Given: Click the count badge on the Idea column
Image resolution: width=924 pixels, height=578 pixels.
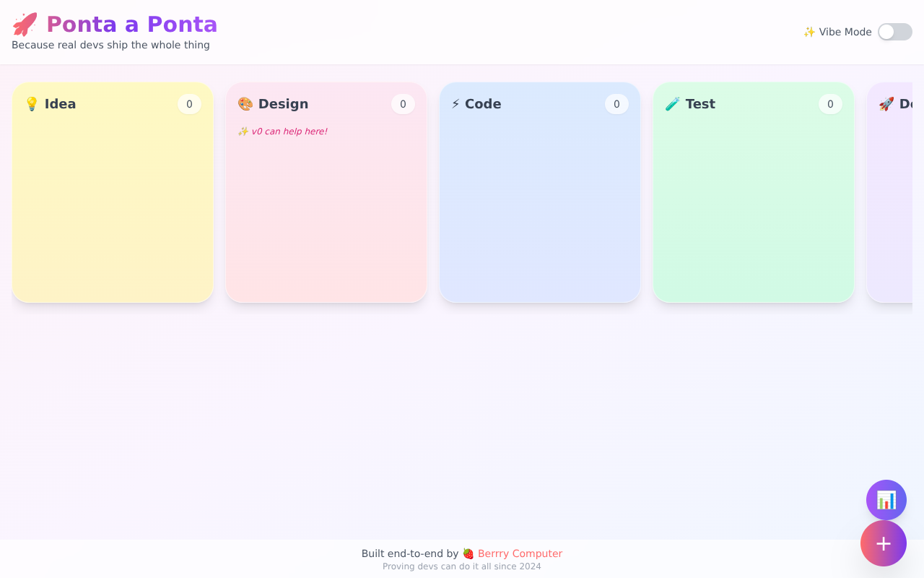Looking at the screenshot, I should coord(189,104).
